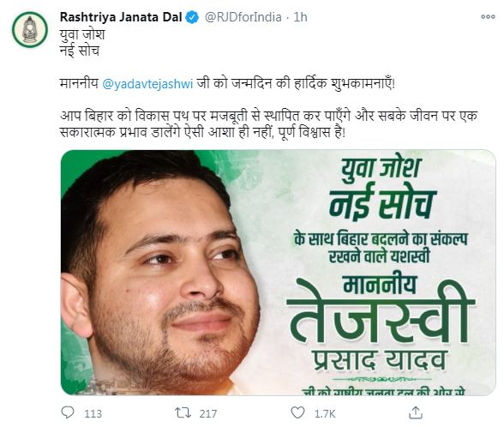504x427 pixels.
Task: Visit the @RJDforIndia handle
Action: click(243, 17)
